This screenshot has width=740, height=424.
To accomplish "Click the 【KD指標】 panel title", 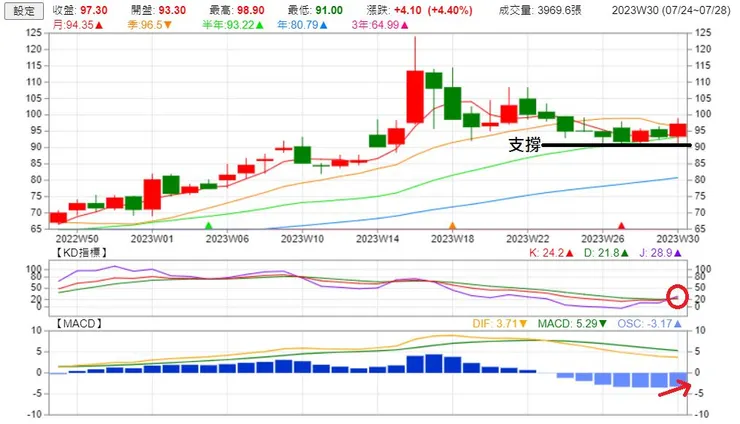I will [81, 253].
